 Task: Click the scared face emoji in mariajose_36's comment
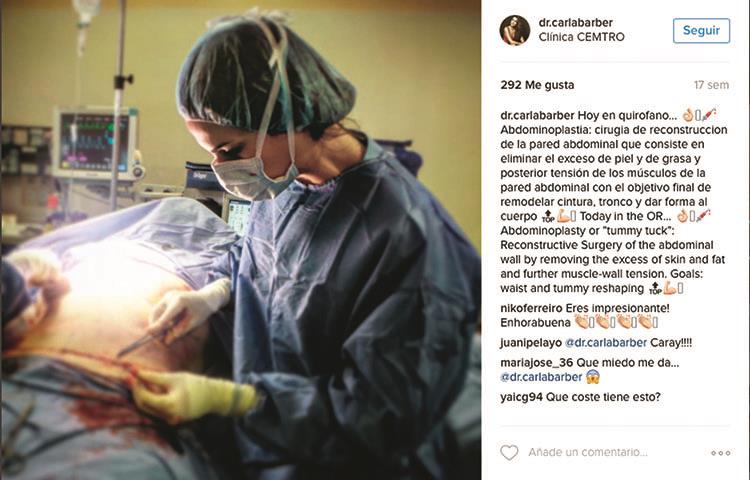[x=593, y=377]
